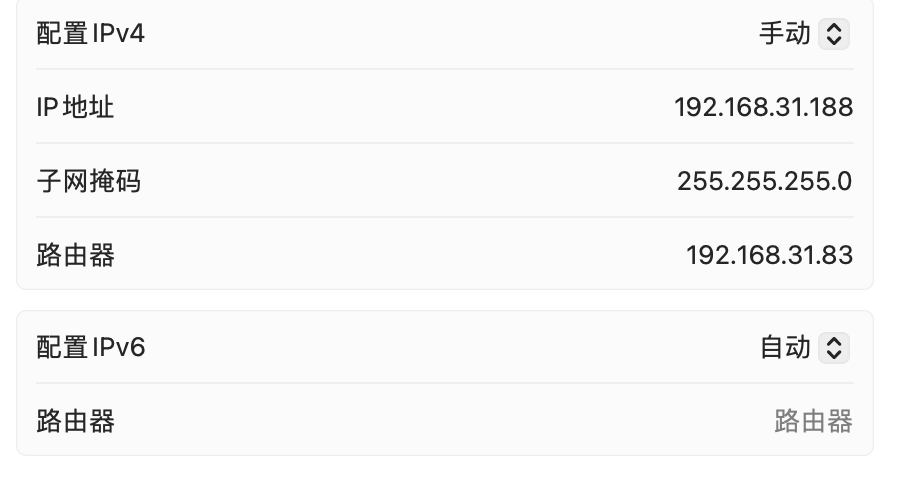The height and width of the screenshot is (498, 908).
Task: Click the up-down chevron icon beside 手动
Action: pos(833,34)
